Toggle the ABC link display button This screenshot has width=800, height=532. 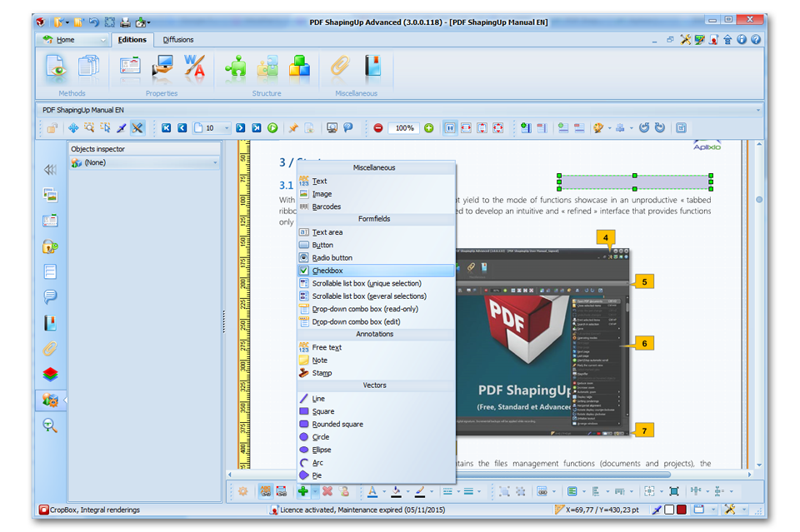point(265,491)
